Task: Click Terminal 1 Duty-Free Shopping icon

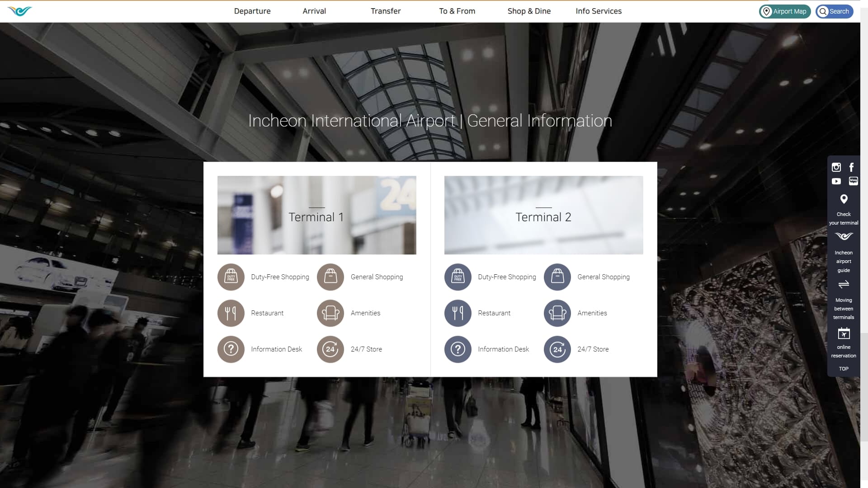Action: click(x=231, y=277)
